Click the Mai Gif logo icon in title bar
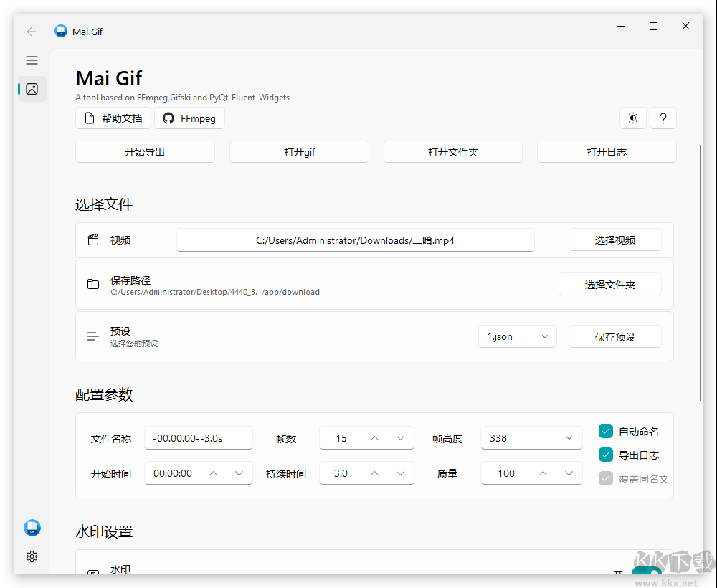 point(60,31)
